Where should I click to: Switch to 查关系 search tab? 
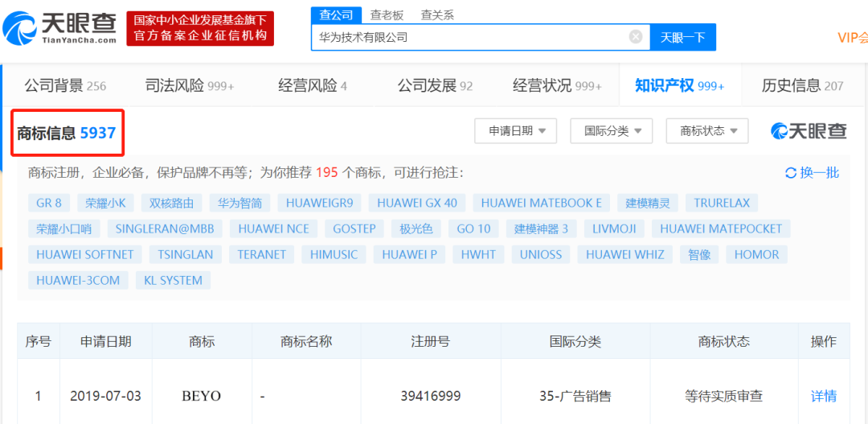(x=437, y=15)
